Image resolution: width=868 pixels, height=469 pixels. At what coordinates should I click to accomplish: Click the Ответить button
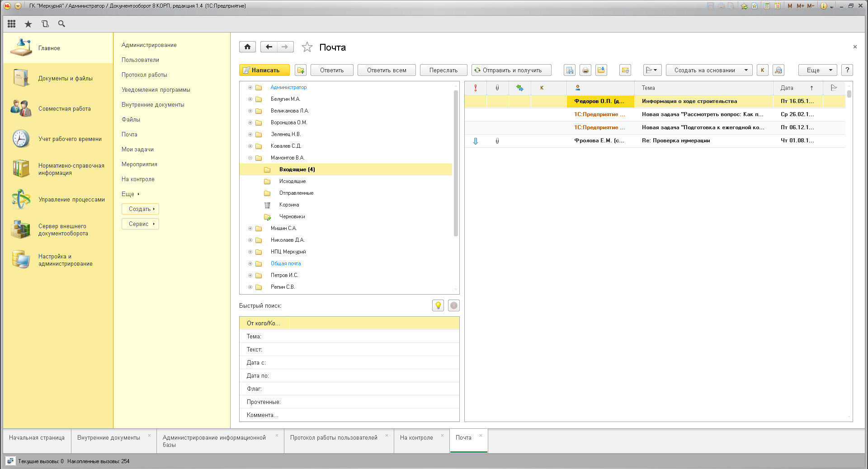332,70
